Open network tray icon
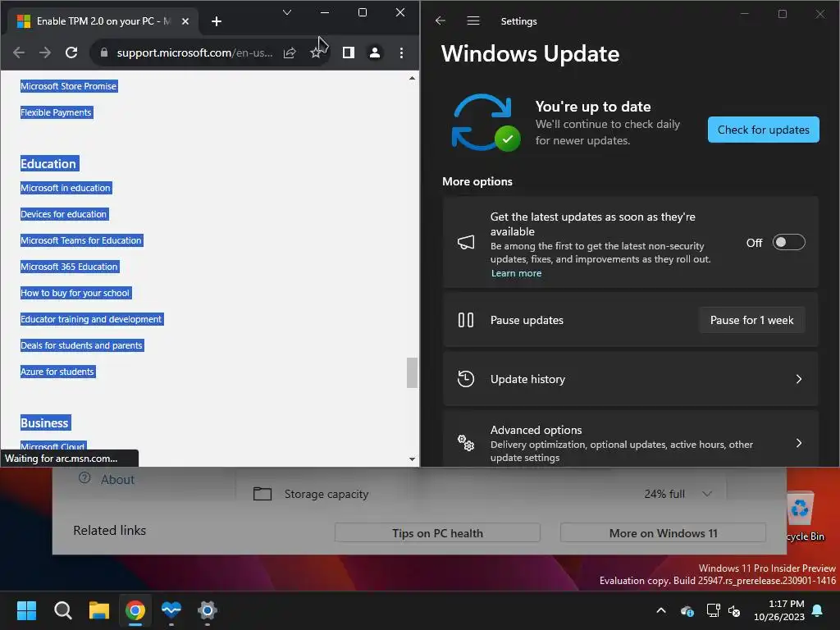The image size is (840, 630). (x=713, y=610)
